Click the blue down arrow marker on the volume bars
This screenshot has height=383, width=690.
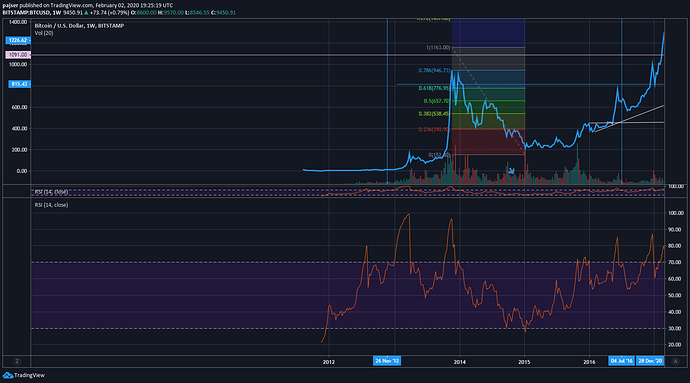point(511,171)
